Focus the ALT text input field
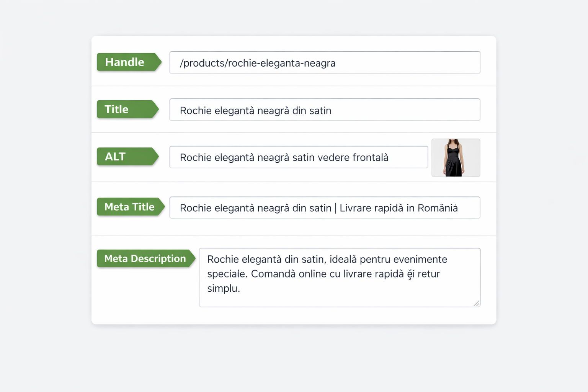Image resolution: width=588 pixels, height=392 pixels. [299, 157]
